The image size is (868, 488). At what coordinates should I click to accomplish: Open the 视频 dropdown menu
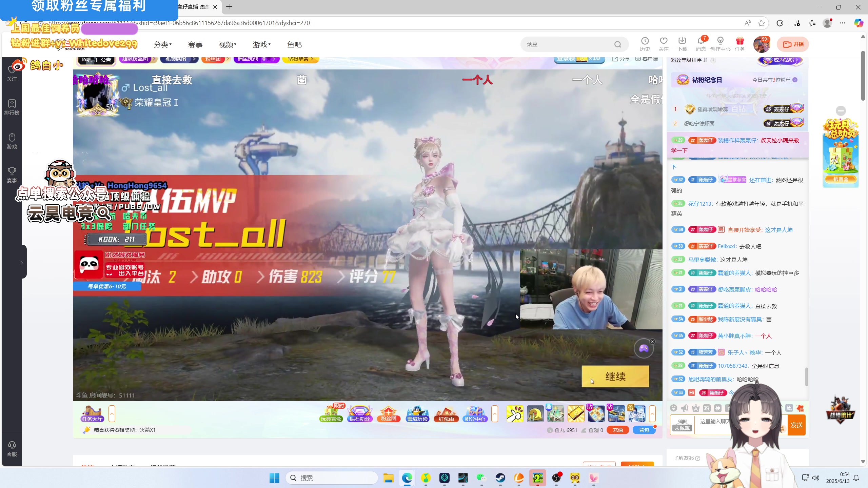(x=228, y=44)
